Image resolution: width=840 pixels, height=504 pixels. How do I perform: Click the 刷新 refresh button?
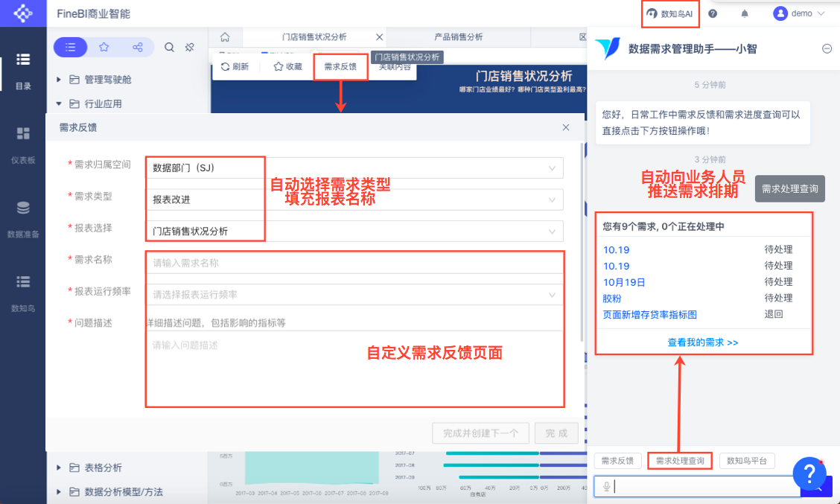coord(235,66)
